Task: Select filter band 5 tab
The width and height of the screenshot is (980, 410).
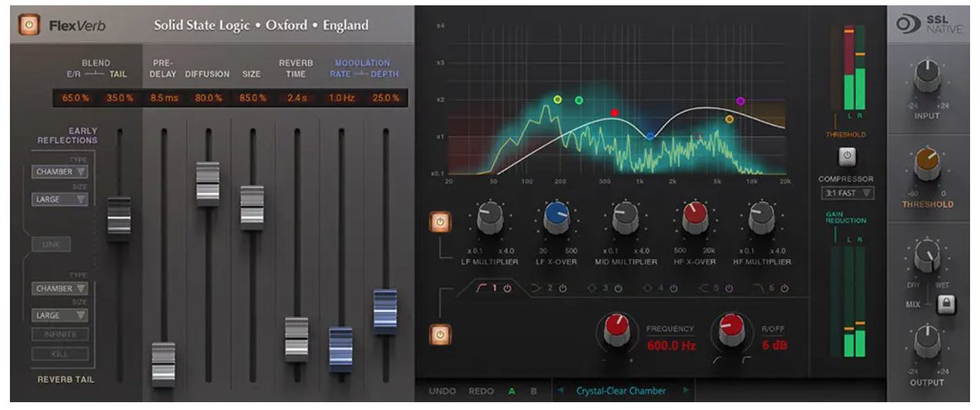Action: tap(715, 288)
